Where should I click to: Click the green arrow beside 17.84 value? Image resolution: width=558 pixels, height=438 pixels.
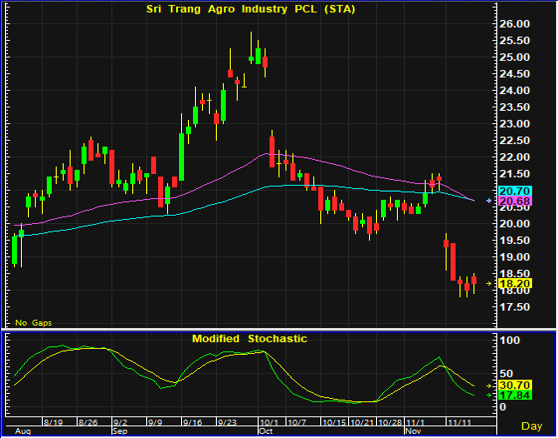[489, 395]
